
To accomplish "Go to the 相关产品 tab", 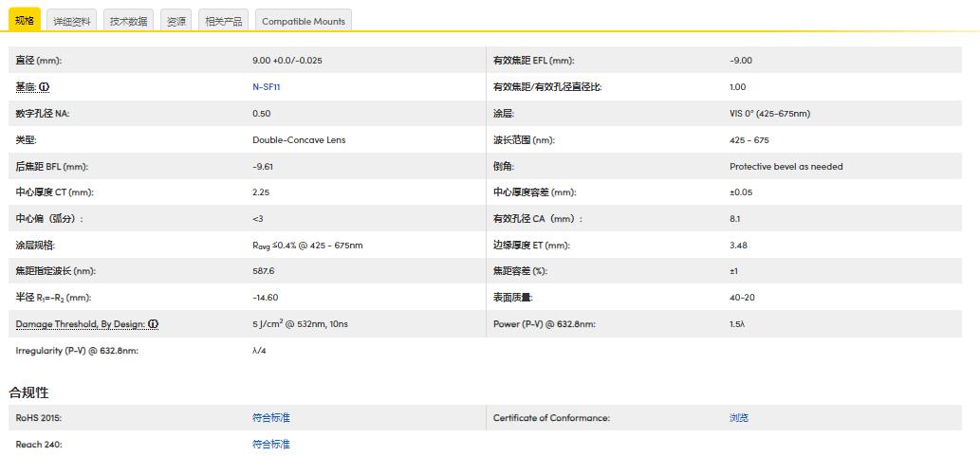I will tap(223, 20).
